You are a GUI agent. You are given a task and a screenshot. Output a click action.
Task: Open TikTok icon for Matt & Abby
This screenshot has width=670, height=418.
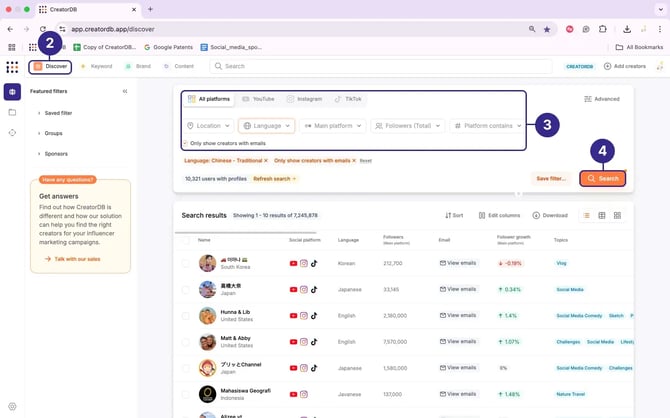coord(314,341)
